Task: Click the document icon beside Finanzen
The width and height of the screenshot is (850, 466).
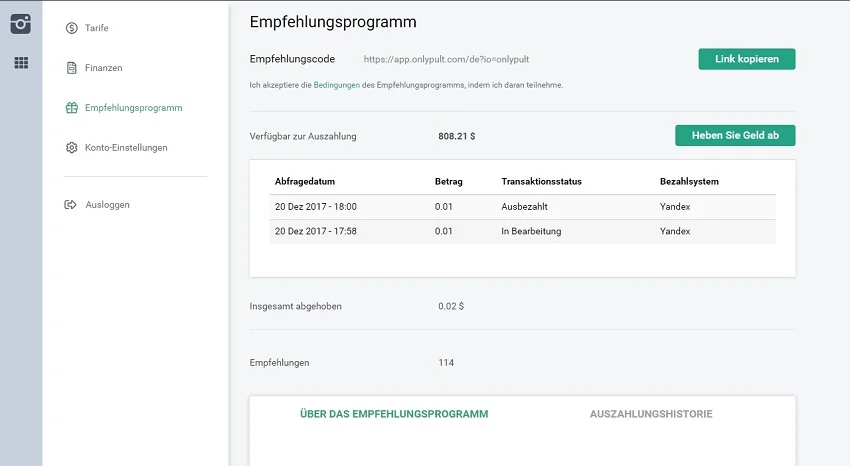Action: (71, 68)
